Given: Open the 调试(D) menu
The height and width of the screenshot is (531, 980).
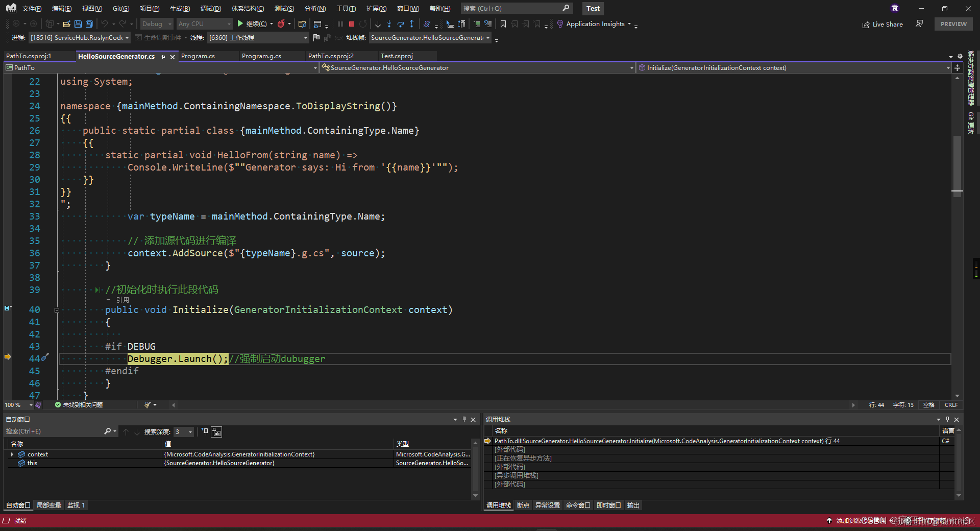Looking at the screenshot, I should [211, 9].
